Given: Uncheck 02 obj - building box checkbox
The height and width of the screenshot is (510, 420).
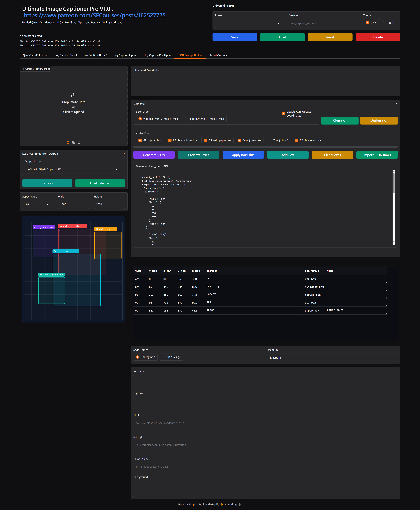Looking at the screenshot, I should coord(170,140).
